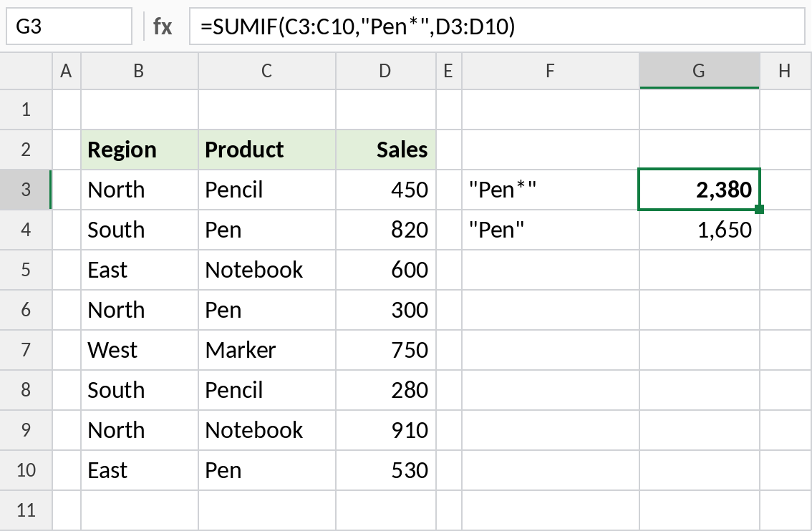
Task: Select column E header
Action: tap(448, 71)
